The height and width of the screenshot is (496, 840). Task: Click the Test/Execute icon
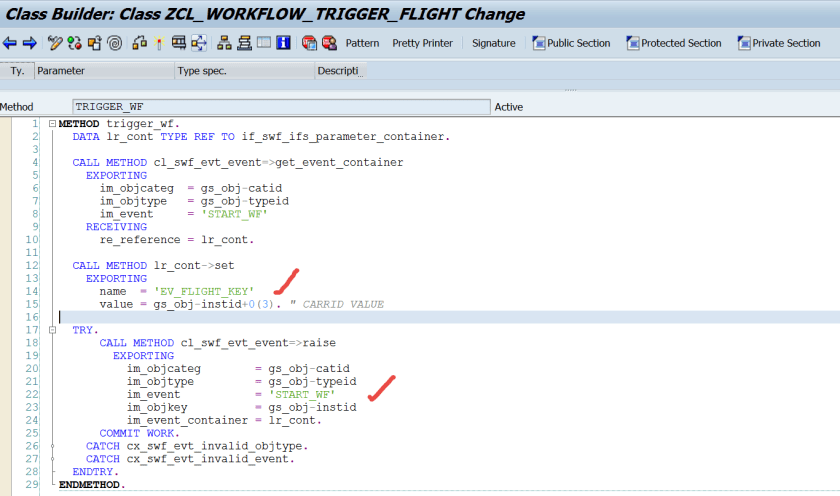(x=178, y=43)
